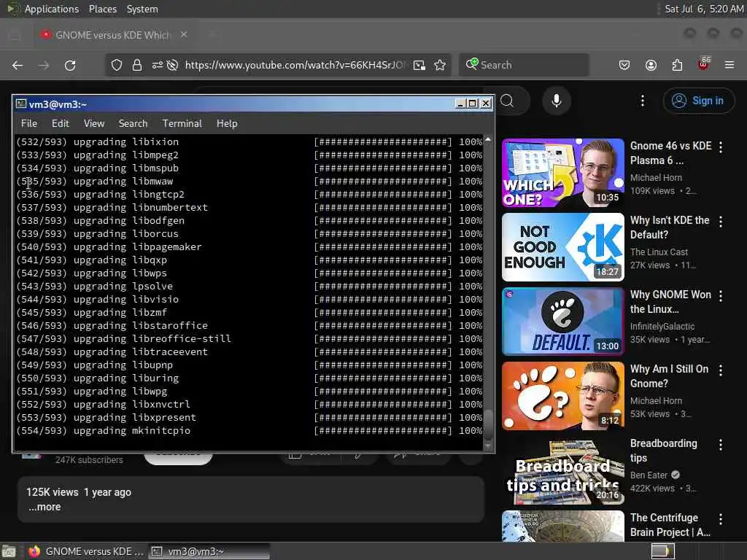Select the GNOME versus KDE Firefox tab
The image size is (747, 560).
113,35
